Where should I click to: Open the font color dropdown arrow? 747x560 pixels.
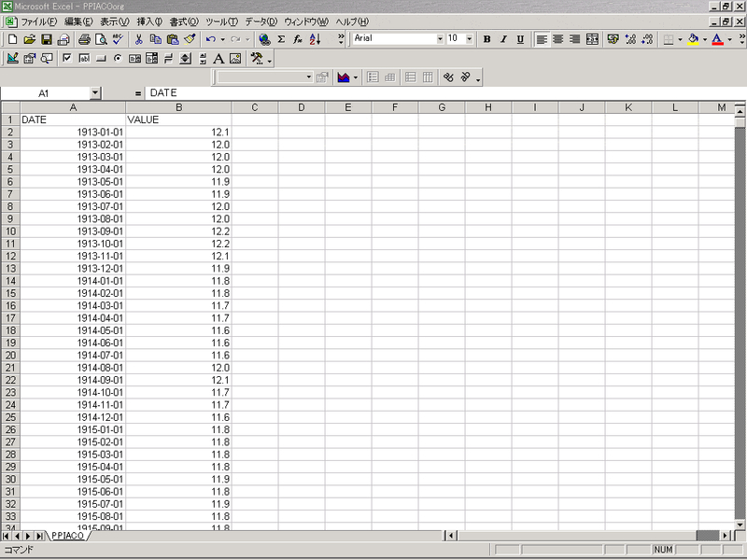[729, 39]
